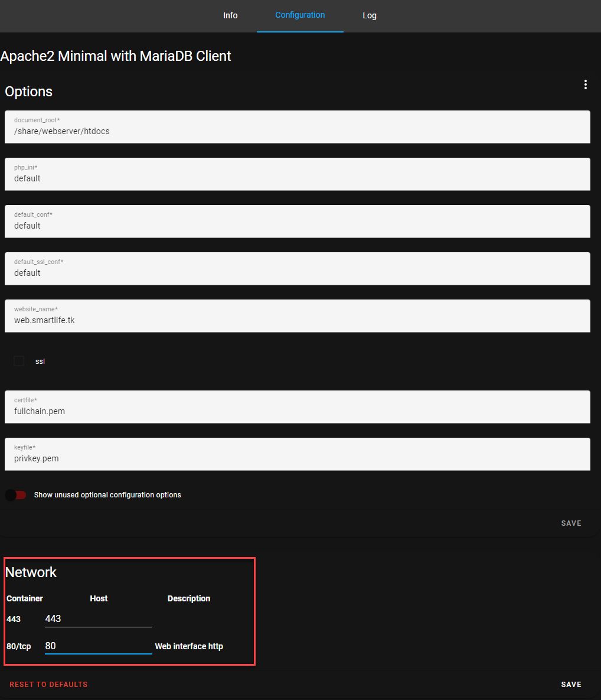
Task: Click RESET TO DEFAULTS
Action: coord(48,684)
